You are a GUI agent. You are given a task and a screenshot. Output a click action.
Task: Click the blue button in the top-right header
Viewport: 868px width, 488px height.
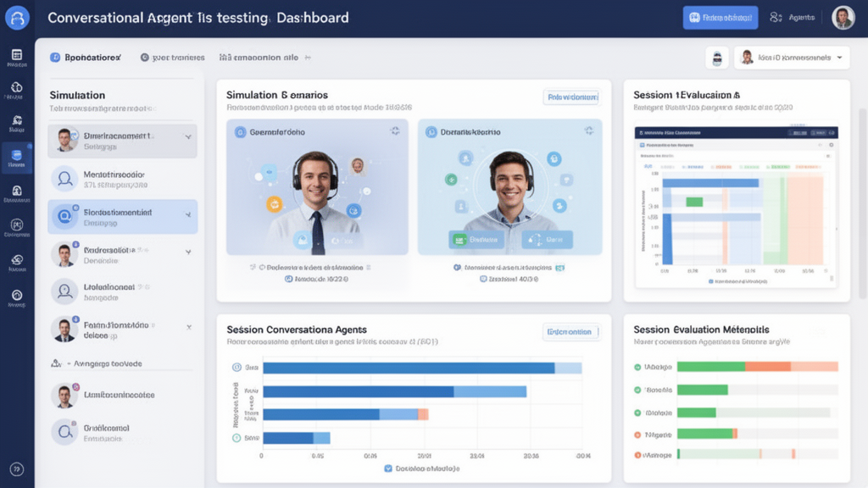[719, 18]
